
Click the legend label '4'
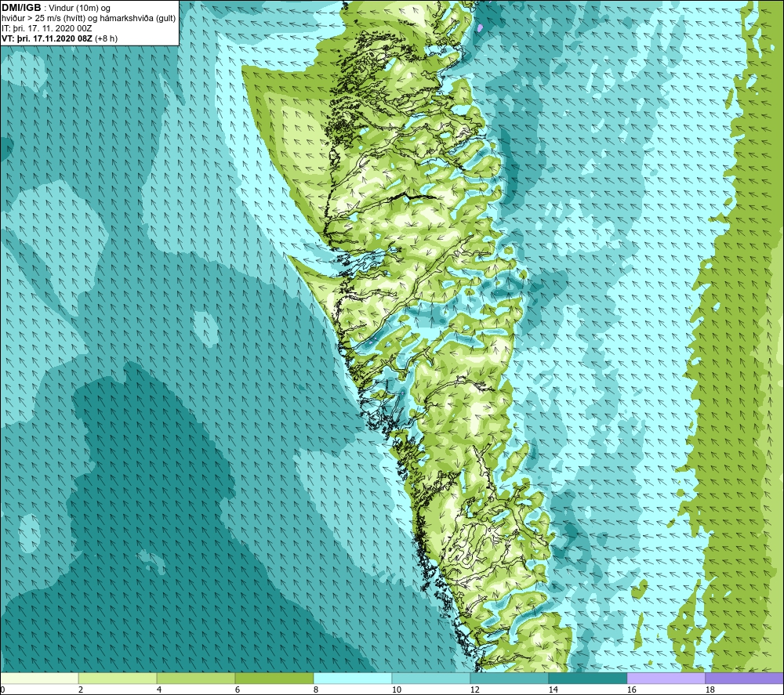tap(159, 690)
